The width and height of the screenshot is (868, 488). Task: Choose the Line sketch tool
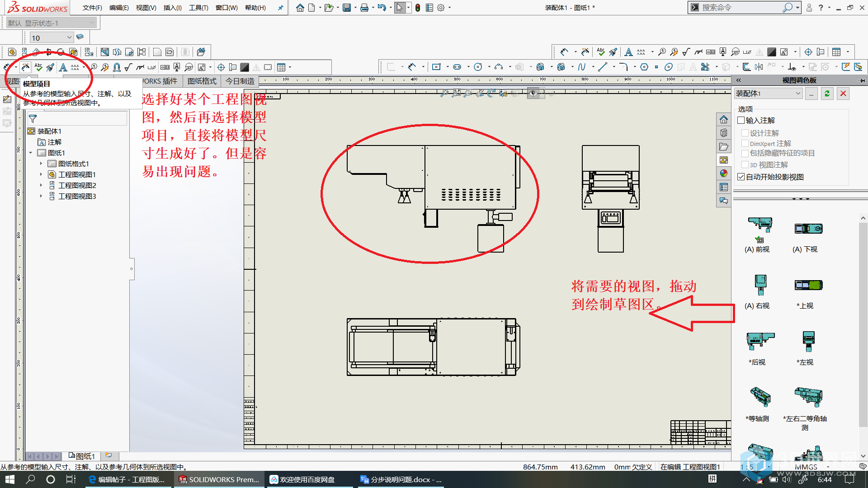pos(603,67)
